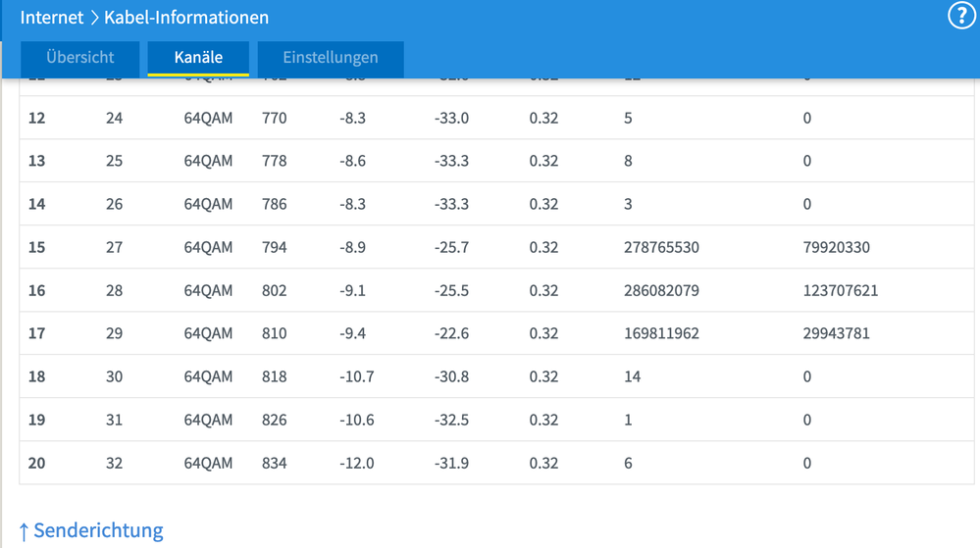Click the 286082079 cell in row 16
The image size is (980, 548).
[661, 290]
